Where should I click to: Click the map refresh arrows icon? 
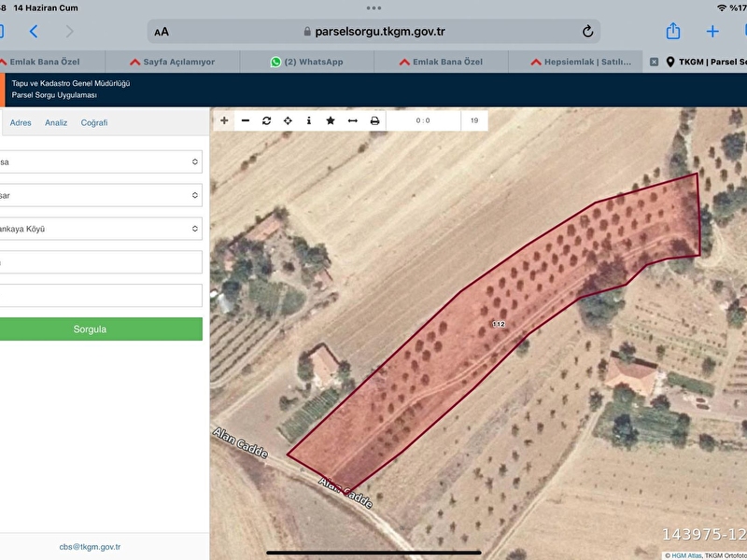pyautogui.click(x=267, y=120)
